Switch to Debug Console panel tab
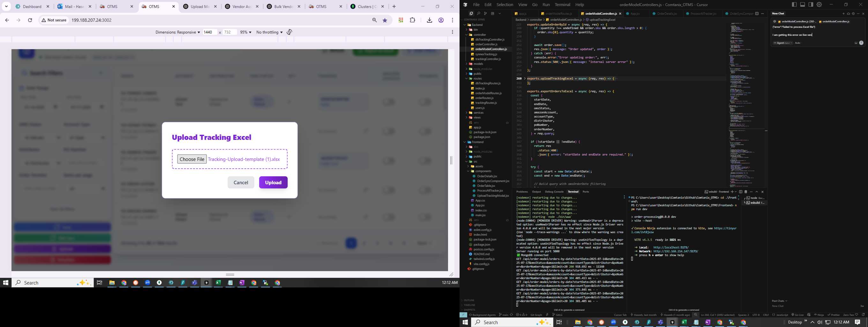This screenshot has height=327, width=868. [x=554, y=192]
